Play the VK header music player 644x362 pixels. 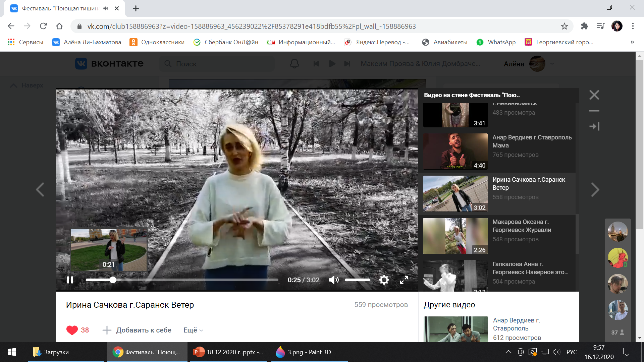click(x=332, y=64)
